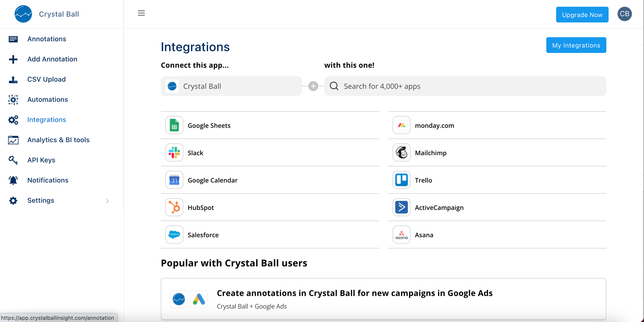Select the ActiveCampaign app icon

click(402, 207)
